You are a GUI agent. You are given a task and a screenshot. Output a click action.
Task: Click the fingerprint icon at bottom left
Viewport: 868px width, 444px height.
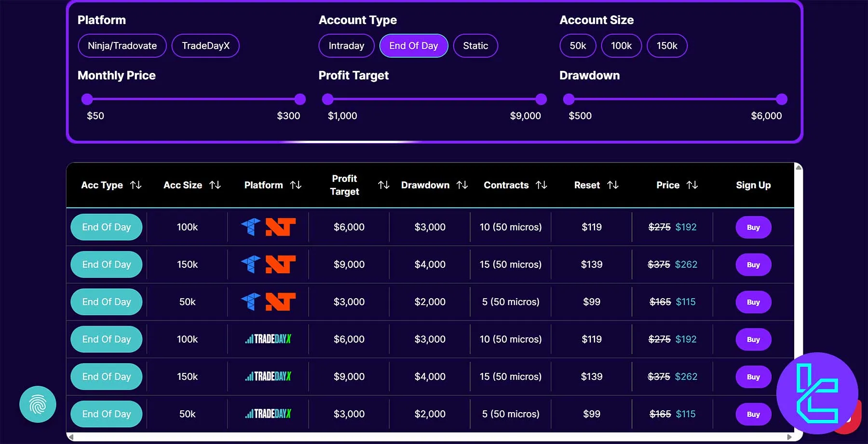(38, 404)
